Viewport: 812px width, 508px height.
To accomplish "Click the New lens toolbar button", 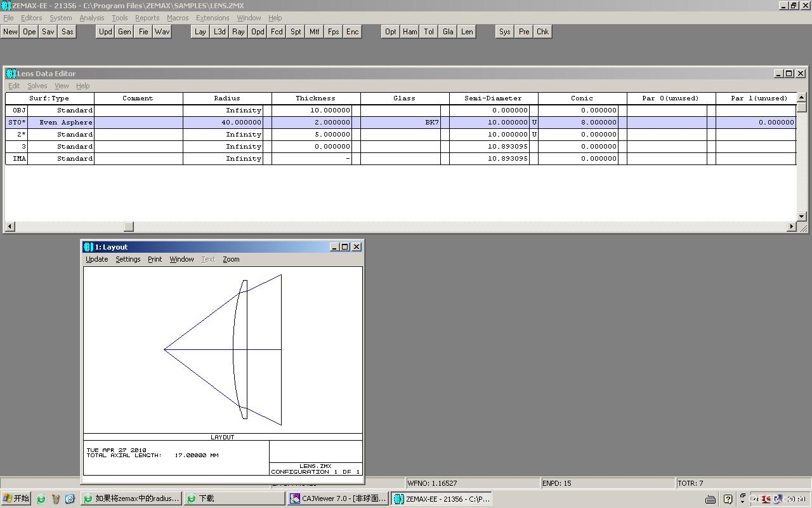I will 11,32.
